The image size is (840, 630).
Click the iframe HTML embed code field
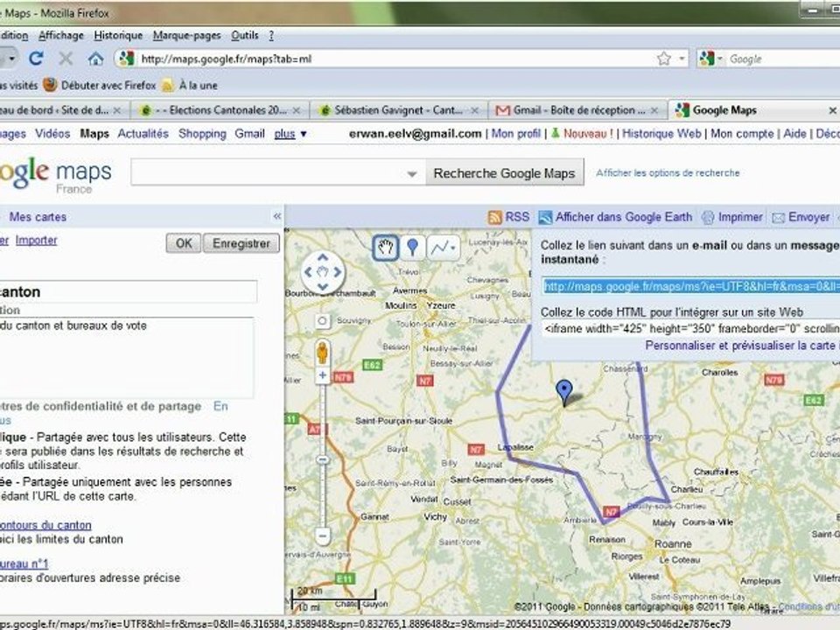690,328
